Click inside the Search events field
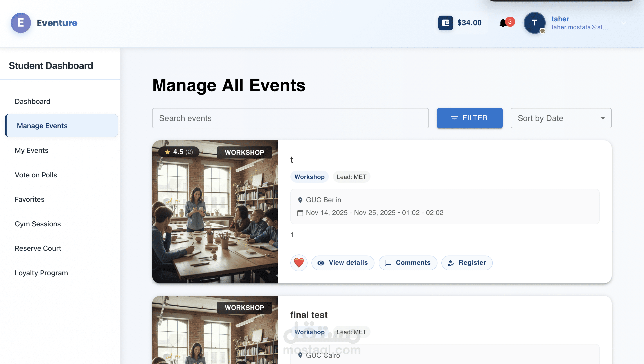 click(x=290, y=118)
